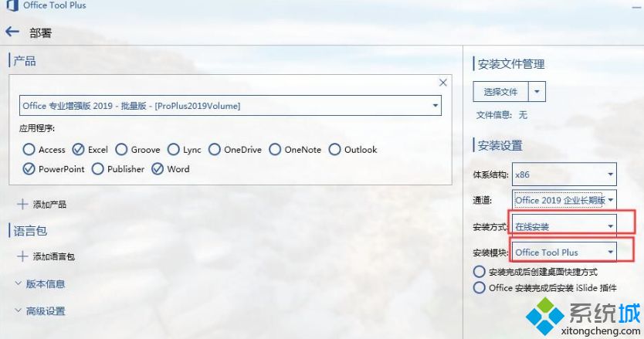Image resolution: width=644 pixels, height=339 pixels.
Task: Open the arrow next to 选择文件
Action: [537, 92]
